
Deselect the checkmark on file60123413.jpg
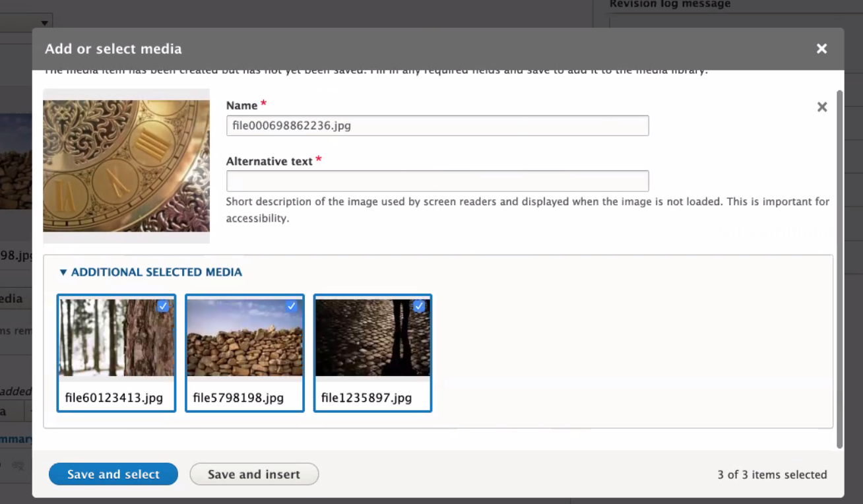[163, 306]
